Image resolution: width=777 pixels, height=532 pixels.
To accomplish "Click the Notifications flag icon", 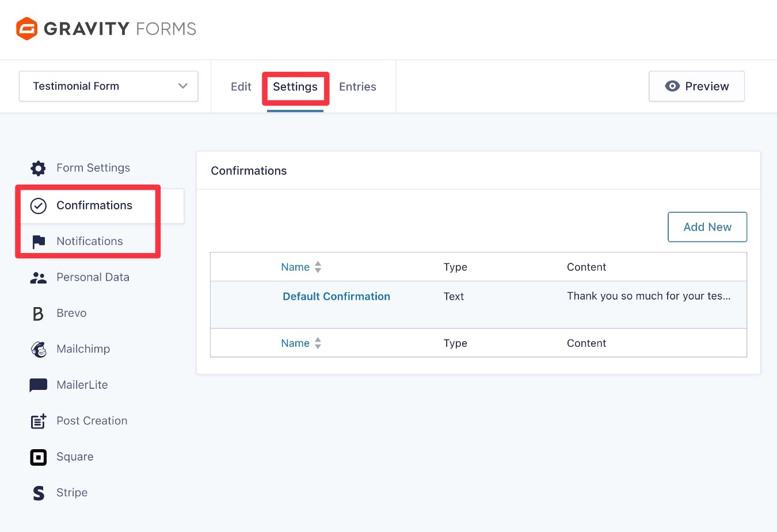I will (x=38, y=241).
